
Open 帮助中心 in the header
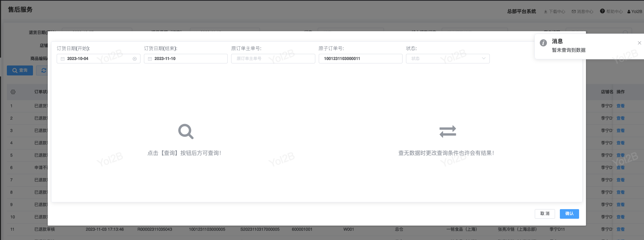[611, 12]
